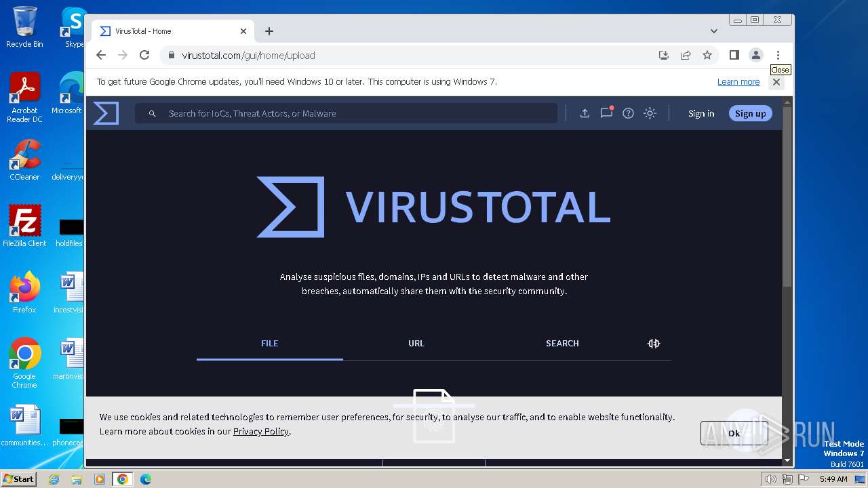Open the Windows Start menu
The height and width of the screenshot is (488, 868).
(18, 479)
